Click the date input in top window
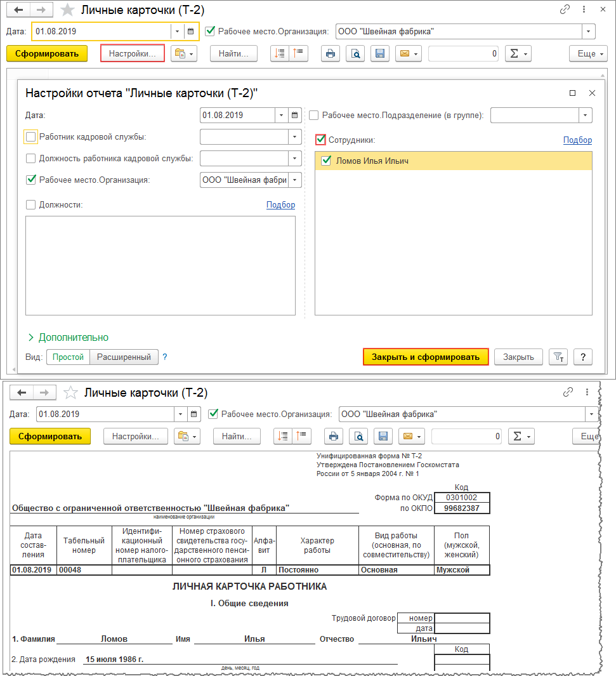This screenshot has height=676, width=616. (x=102, y=31)
